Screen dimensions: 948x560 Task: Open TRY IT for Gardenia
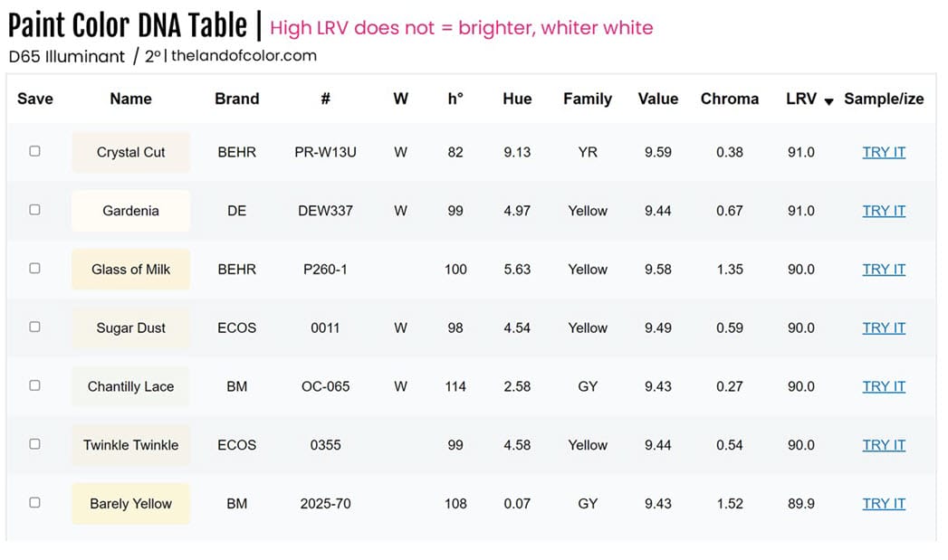(883, 210)
